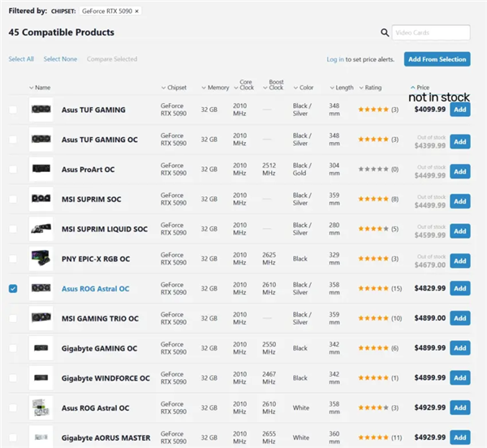
Task: Open MSI SUPRIM LIQUID SOC product thumbnail
Action: pyautogui.click(x=41, y=229)
